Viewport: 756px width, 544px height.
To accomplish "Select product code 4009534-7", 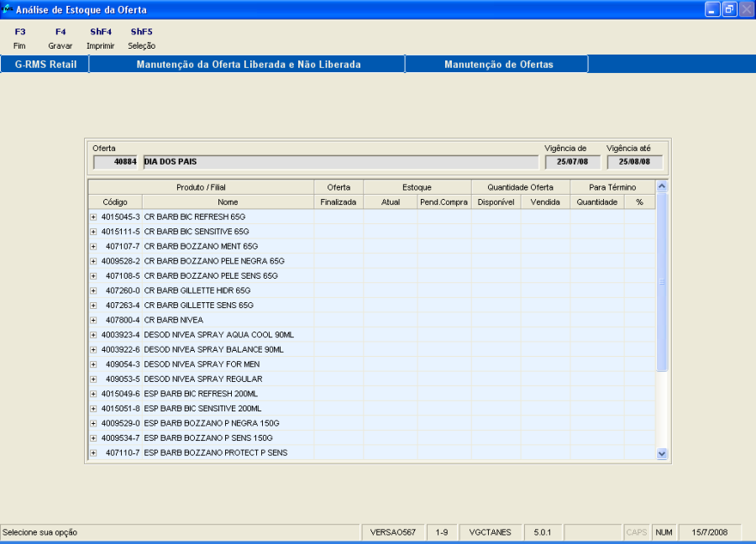I will pyautogui.click(x=120, y=438).
